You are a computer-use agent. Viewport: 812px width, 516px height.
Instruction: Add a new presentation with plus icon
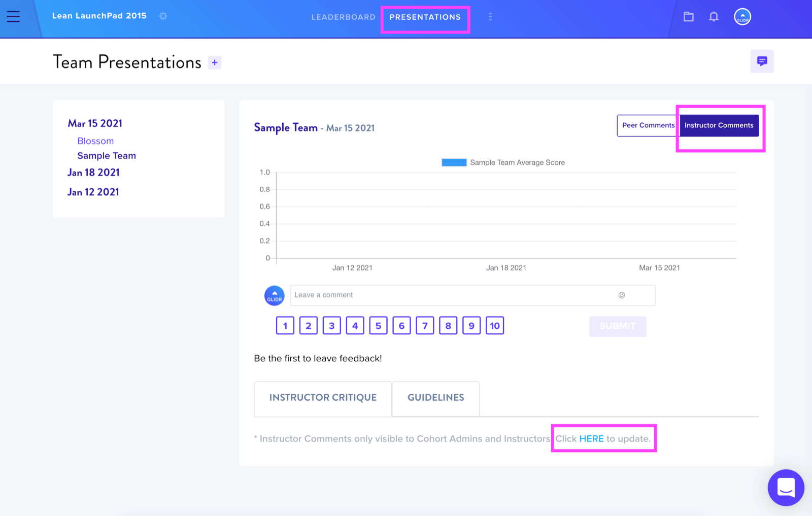tap(215, 62)
